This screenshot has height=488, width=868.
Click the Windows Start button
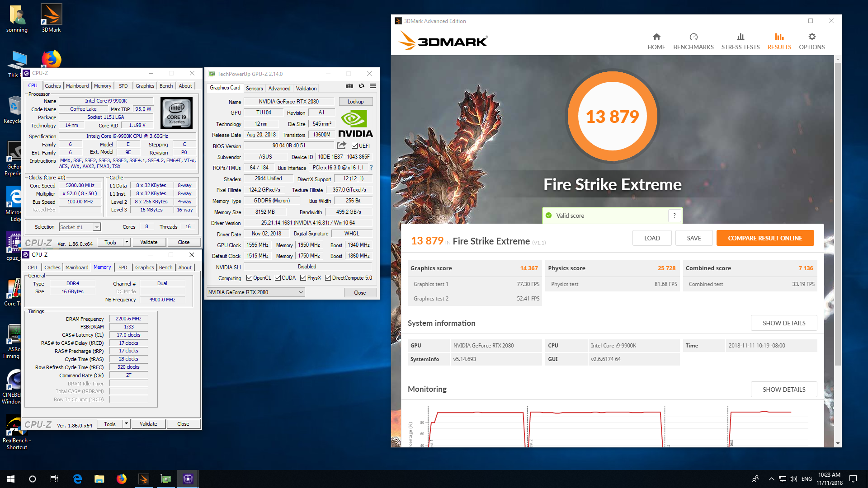tap(11, 479)
